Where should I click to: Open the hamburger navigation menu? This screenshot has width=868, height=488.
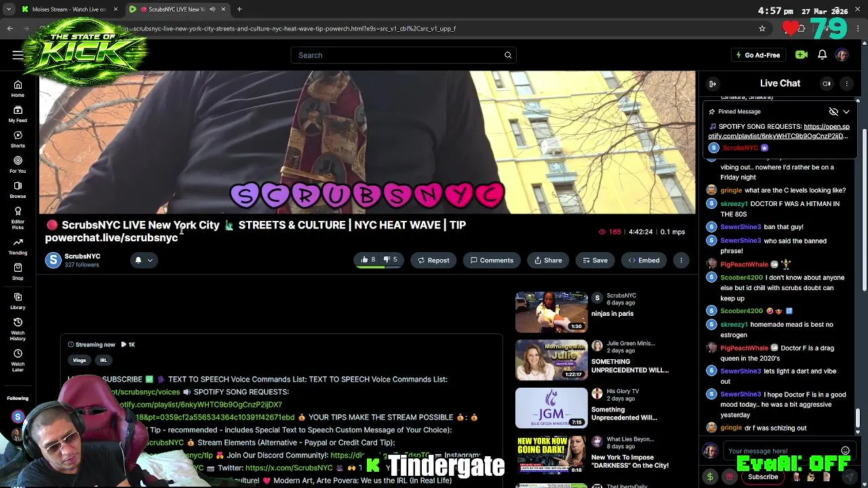point(18,55)
